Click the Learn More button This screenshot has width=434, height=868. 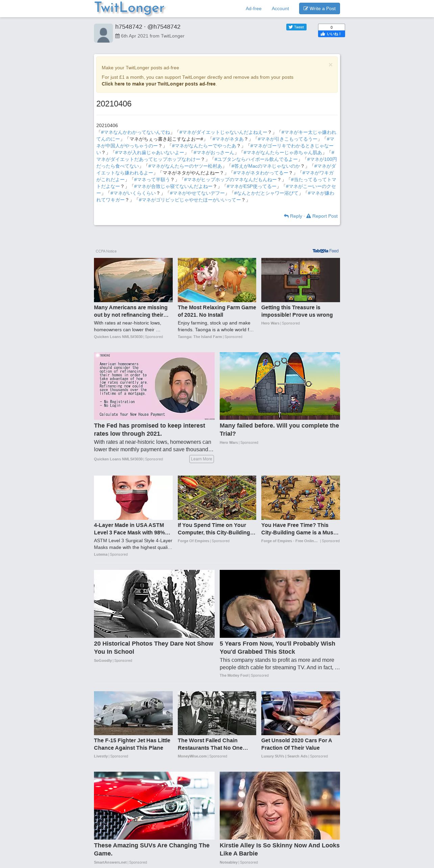coord(201,459)
